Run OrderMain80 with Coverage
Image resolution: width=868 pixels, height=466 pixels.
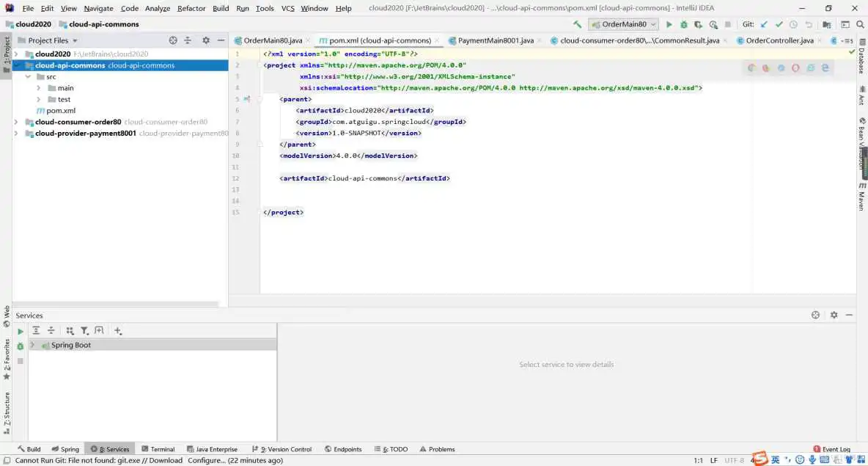pos(697,24)
